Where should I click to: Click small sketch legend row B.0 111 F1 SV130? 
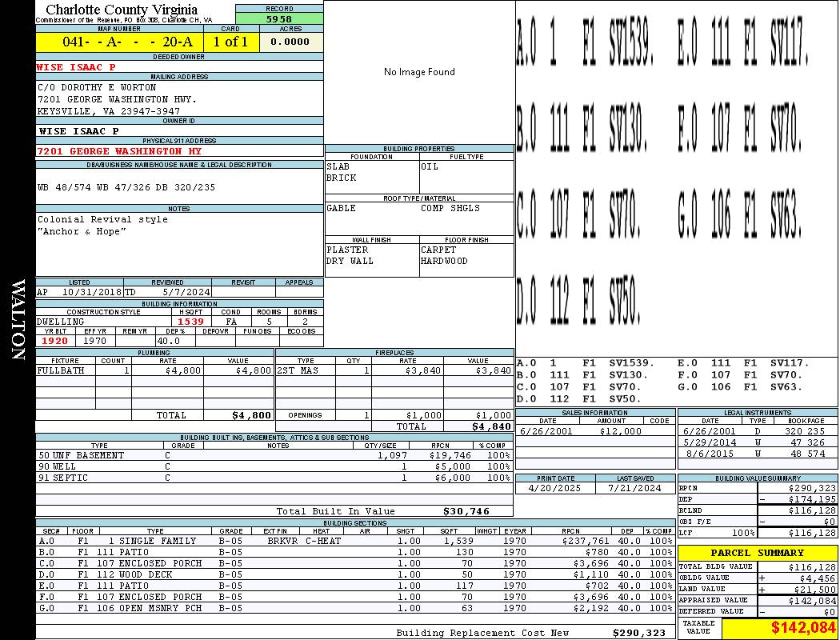click(x=583, y=375)
